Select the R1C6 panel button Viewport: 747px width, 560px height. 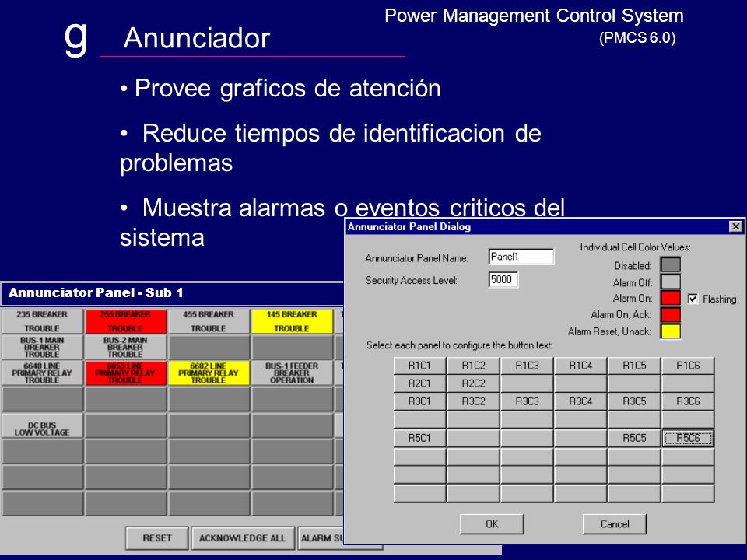[688, 366]
